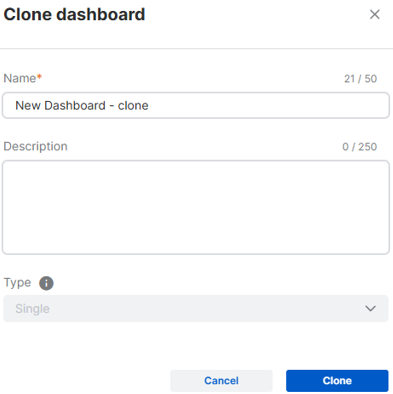The width and height of the screenshot is (393, 394).
Task: Click the word 'clone' in Name field
Action: click(x=133, y=106)
